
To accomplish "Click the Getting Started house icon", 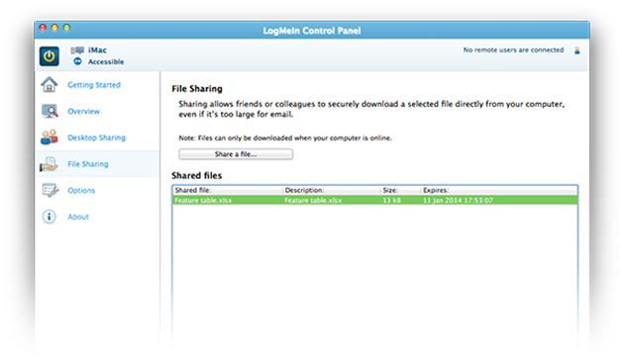I will 50,85.
